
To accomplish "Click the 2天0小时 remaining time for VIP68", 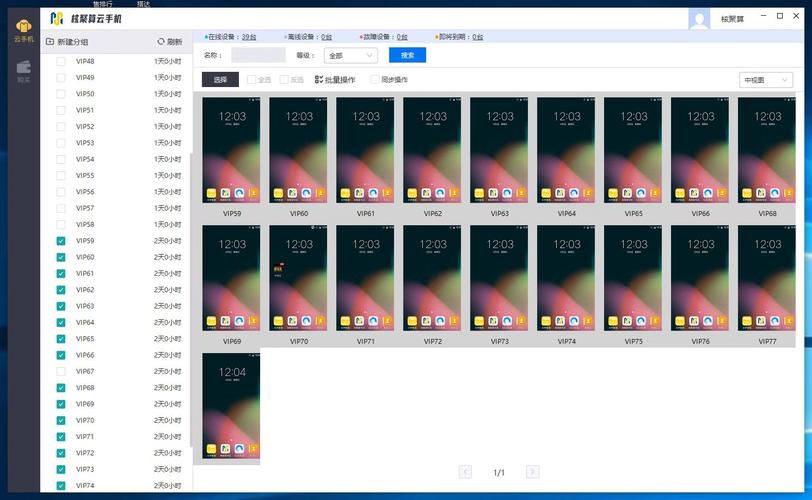I will [x=167, y=388].
